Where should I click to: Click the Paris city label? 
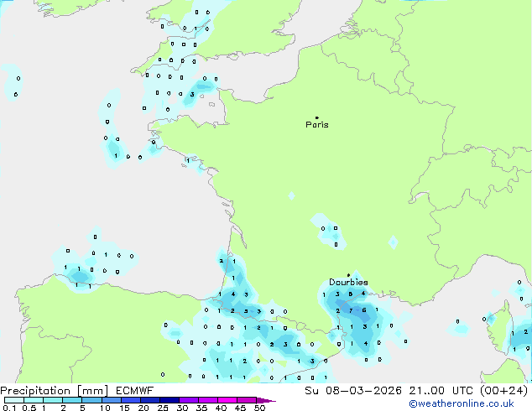(x=317, y=125)
